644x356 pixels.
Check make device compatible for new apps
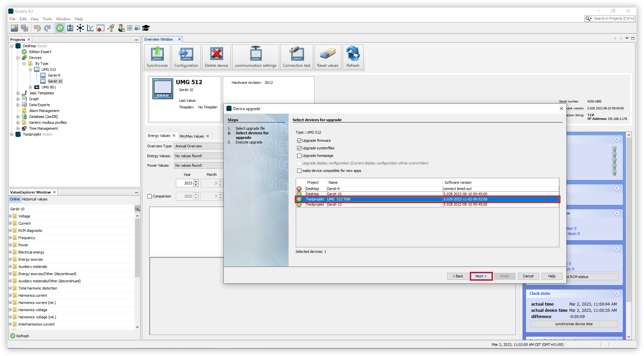click(x=299, y=171)
